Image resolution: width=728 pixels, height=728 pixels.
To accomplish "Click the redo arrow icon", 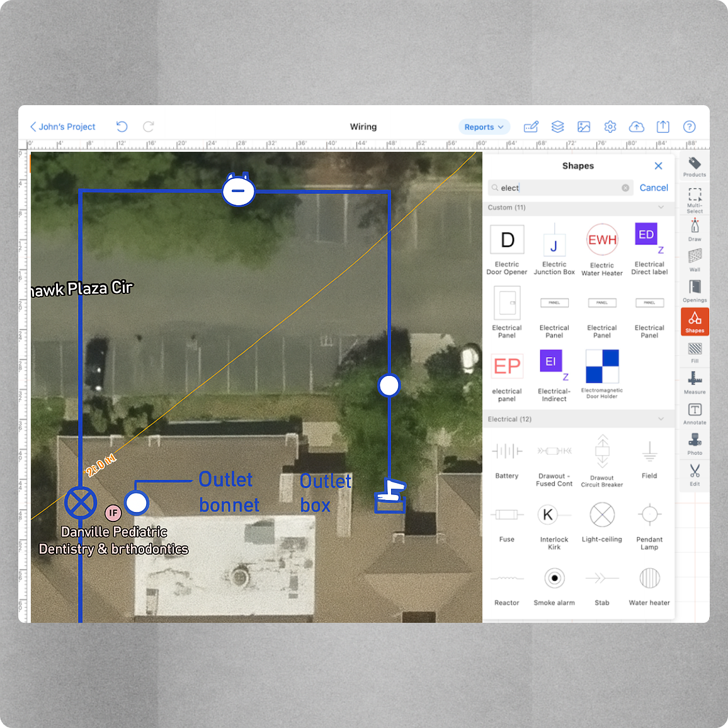I will (x=149, y=127).
